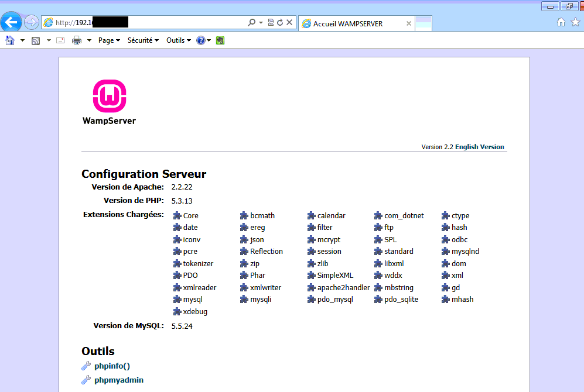Switch to the English Version link
The width and height of the screenshot is (584, 392).
click(x=479, y=147)
